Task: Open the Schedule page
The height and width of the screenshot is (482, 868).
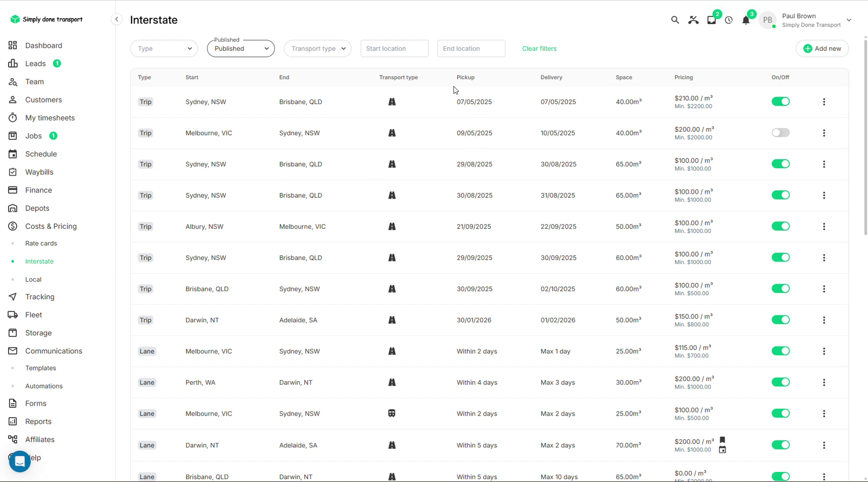Action: click(41, 154)
